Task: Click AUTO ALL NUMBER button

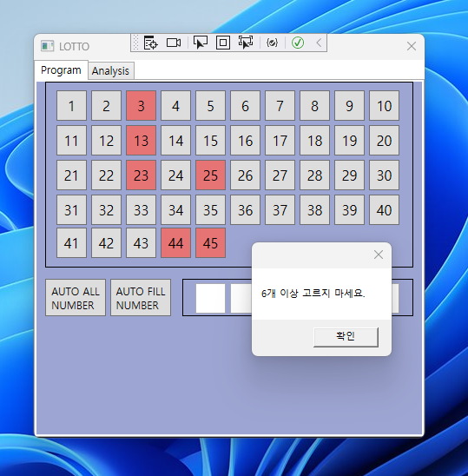Action: point(76,297)
